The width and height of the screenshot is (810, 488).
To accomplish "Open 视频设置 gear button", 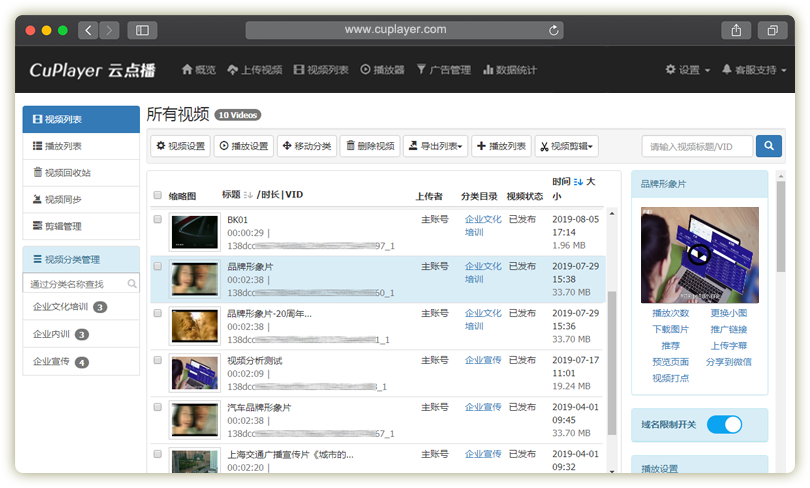I will 180,146.
